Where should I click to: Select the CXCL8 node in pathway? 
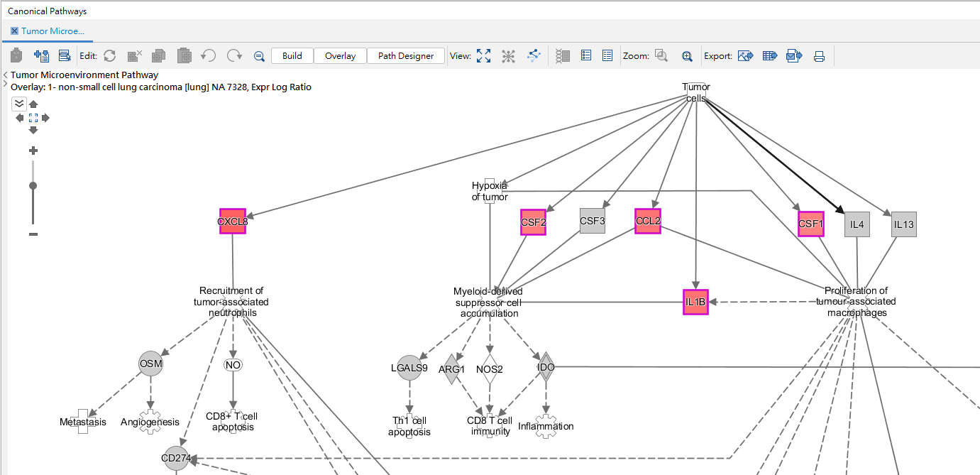click(x=233, y=222)
